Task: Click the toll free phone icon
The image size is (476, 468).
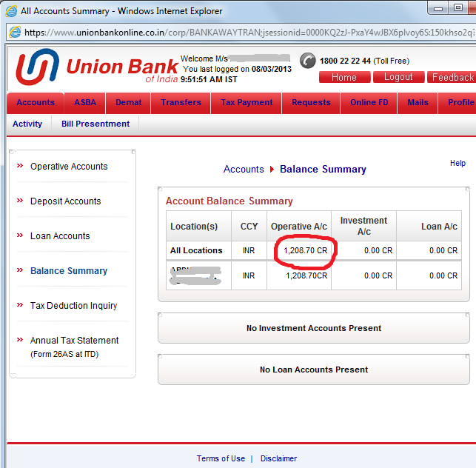Action: point(307,61)
